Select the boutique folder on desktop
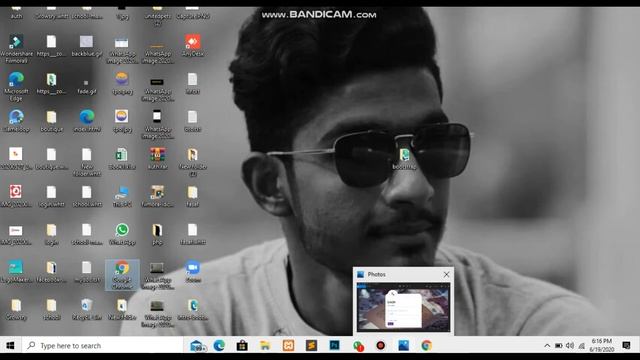640x360 pixels. (51, 121)
